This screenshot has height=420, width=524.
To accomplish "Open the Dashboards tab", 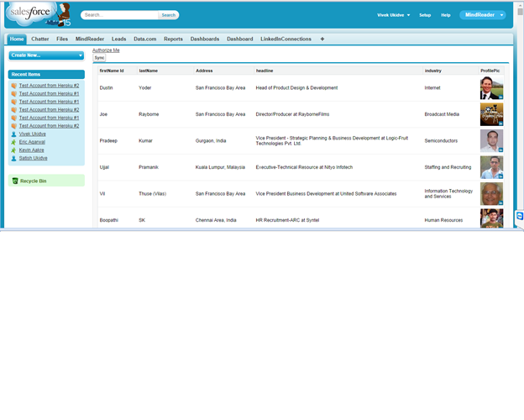I will coord(205,39).
